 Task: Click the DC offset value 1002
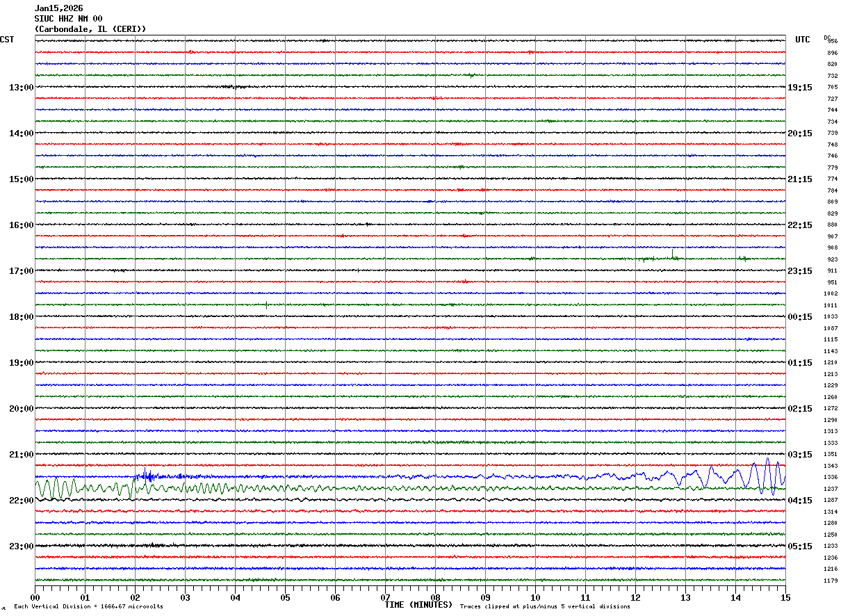831,294
